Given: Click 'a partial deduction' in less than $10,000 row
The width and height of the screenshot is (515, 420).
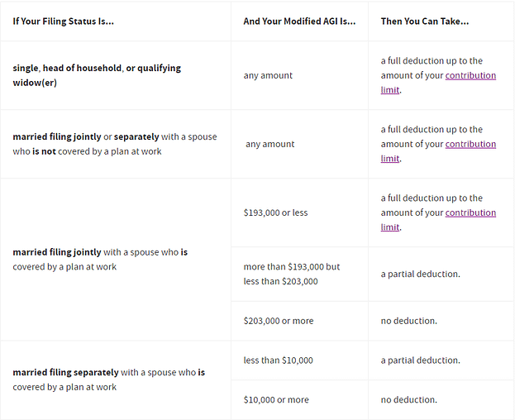Looking at the screenshot, I should click(x=421, y=360).
